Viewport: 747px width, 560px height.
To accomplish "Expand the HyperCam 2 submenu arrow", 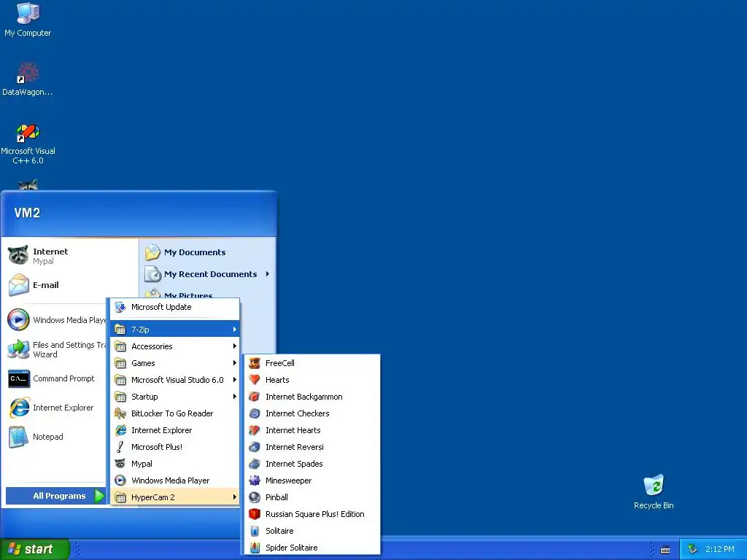I will (x=234, y=497).
